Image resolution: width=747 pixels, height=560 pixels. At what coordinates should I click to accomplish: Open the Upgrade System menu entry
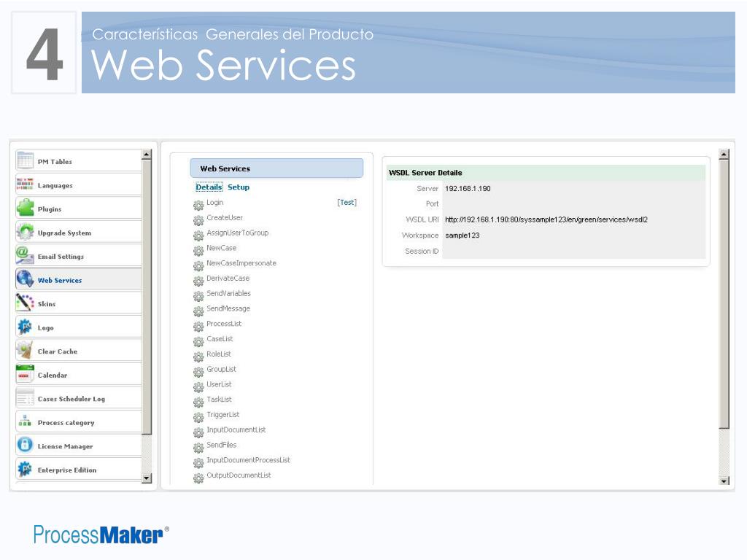point(79,233)
